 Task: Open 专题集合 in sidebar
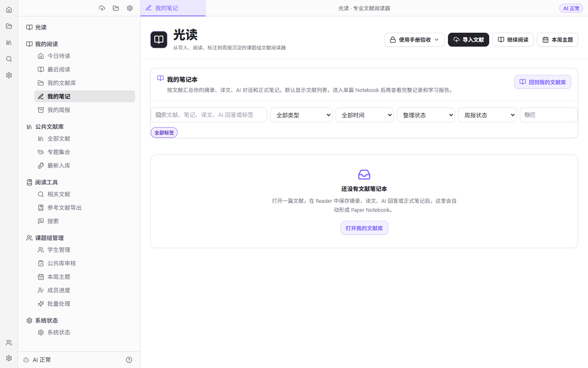[85, 152]
